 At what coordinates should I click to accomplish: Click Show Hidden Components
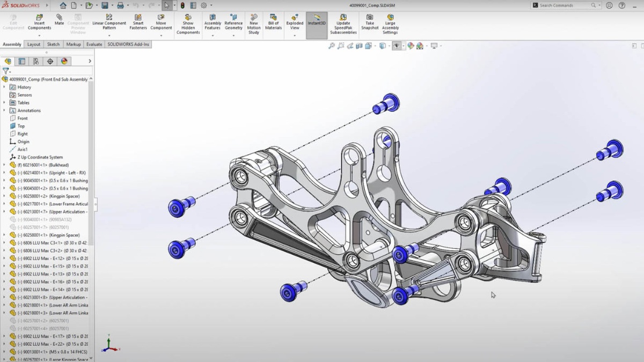(188, 25)
